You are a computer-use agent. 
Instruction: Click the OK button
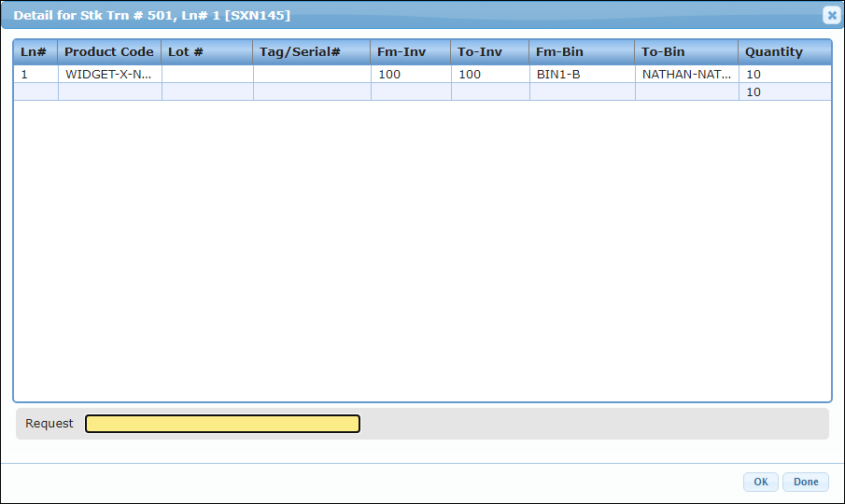click(760, 482)
